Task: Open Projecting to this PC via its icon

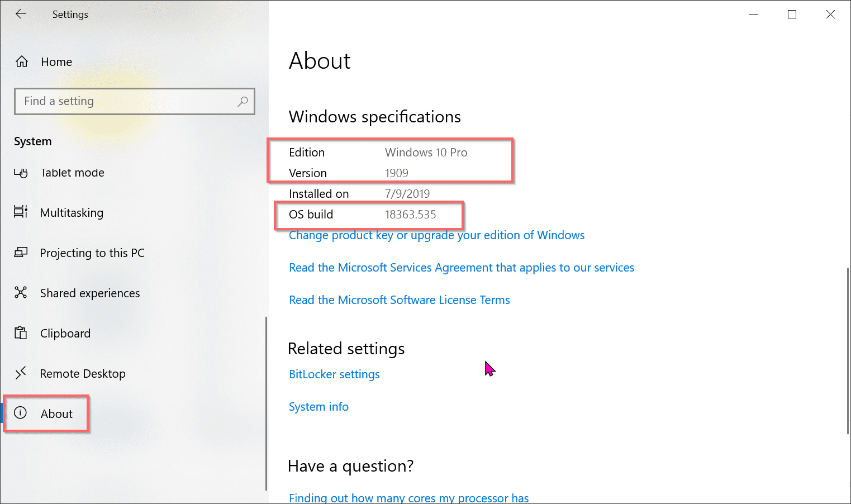Action: pyautogui.click(x=21, y=253)
